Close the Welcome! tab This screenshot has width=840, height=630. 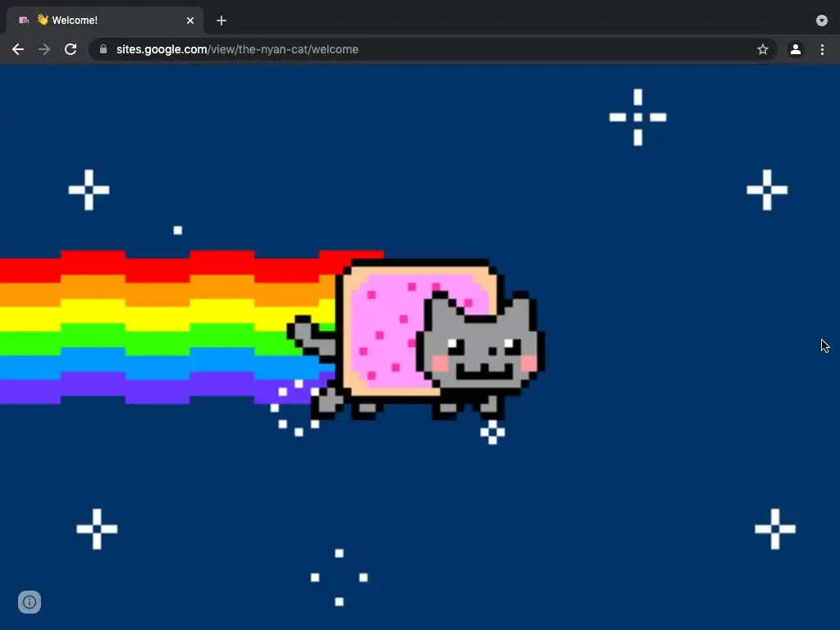pyautogui.click(x=190, y=21)
